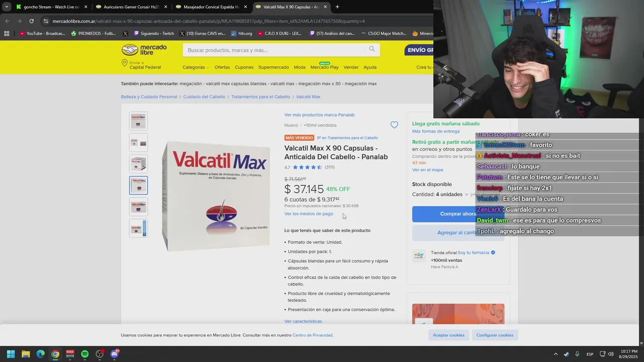
Task: Click the browser address bar URL
Action: coord(208,21)
